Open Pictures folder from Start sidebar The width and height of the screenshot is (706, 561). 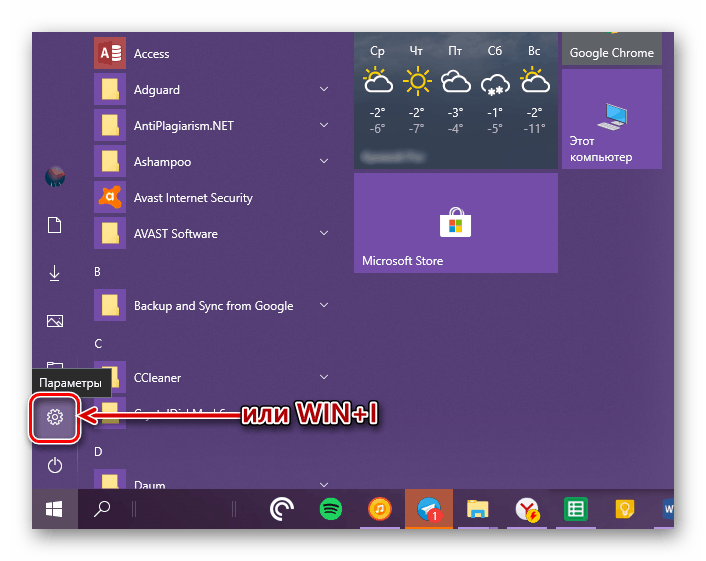[x=55, y=321]
